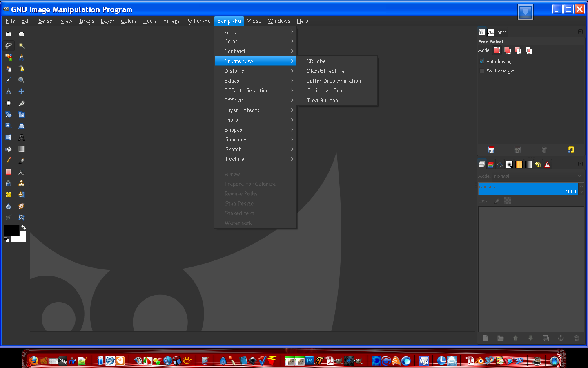
Task: Expand the Texture submenu
Action: click(234, 159)
